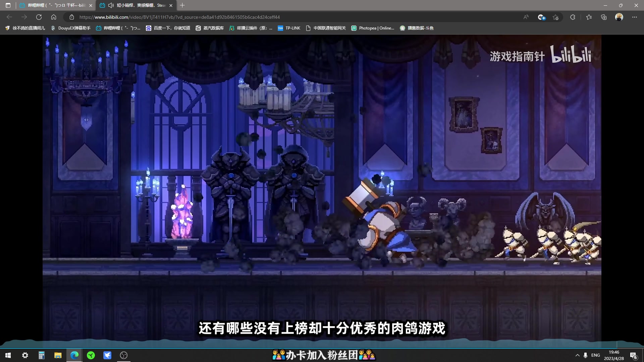Viewport: 644px width, 362px height.
Task: Select the playing Steam video tab
Action: (x=136, y=5)
